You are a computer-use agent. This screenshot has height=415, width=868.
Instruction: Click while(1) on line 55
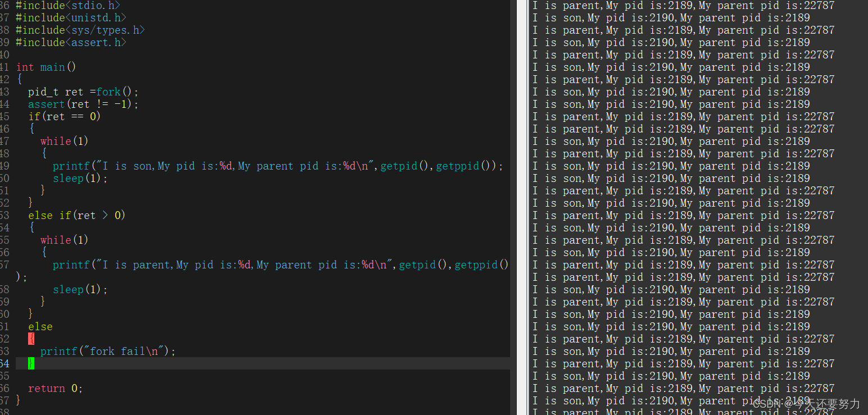pos(65,240)
